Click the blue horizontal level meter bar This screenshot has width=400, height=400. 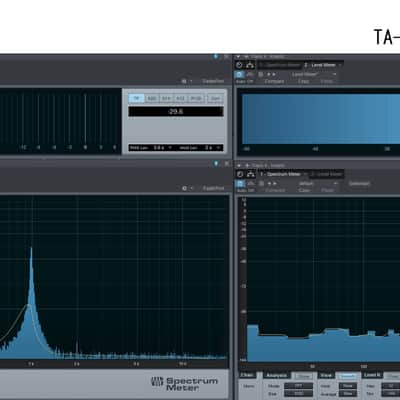click(x=321, y=119)
